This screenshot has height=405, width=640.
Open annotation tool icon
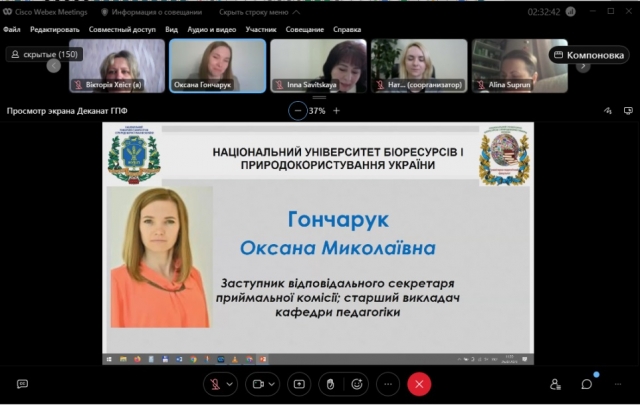(608, 111)
